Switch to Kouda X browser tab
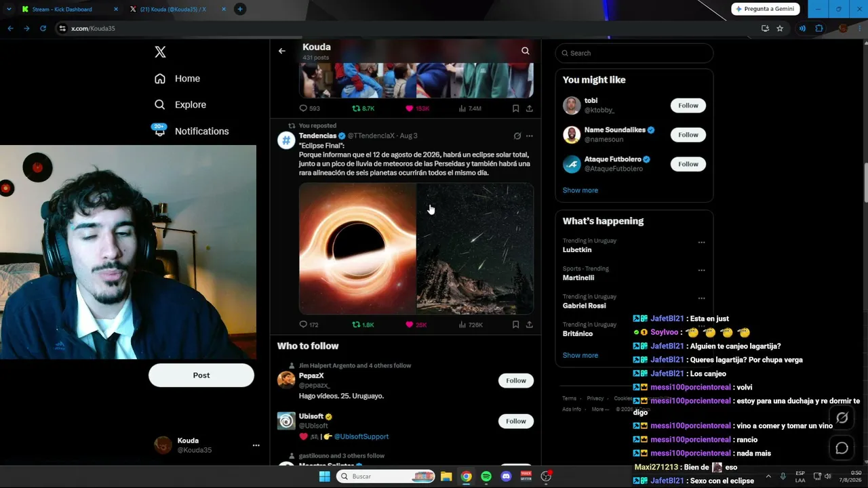The width and height of the screenshot is (868, 488). (178, 9)
